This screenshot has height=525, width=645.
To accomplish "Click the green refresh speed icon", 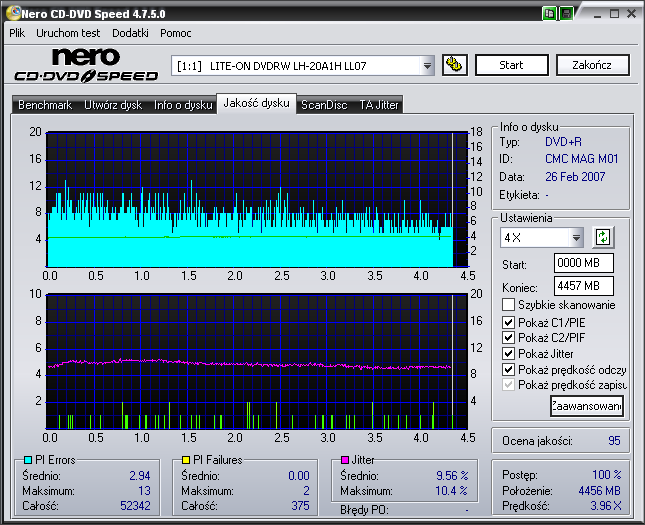I will click(x=603, y=237).
